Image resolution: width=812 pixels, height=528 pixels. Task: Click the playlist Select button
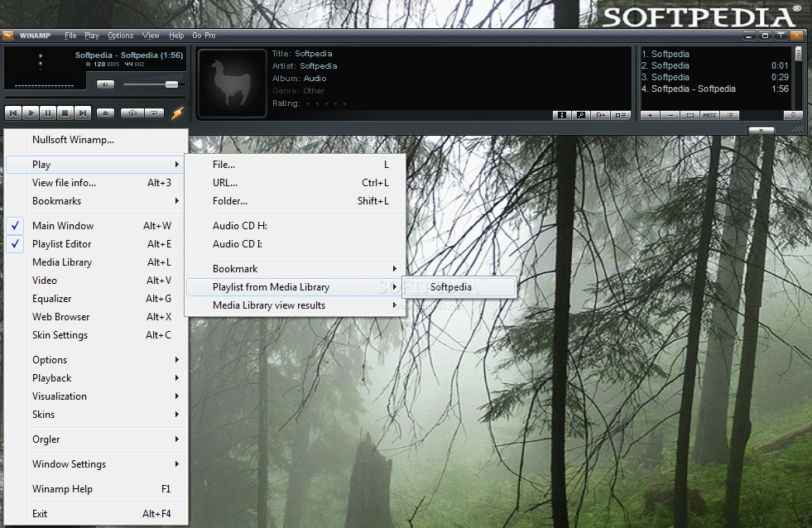(690, 115)
